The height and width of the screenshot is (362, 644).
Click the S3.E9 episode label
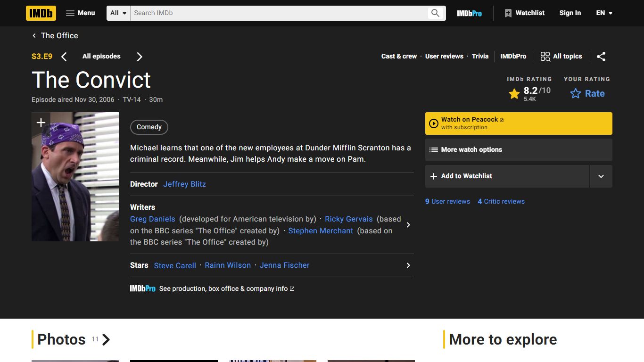click(42, 57)
